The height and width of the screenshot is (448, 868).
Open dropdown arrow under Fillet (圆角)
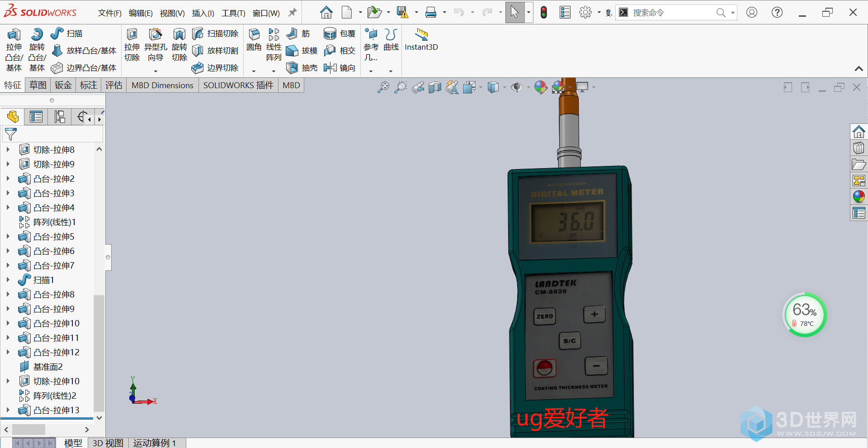[x=254, y=71]
